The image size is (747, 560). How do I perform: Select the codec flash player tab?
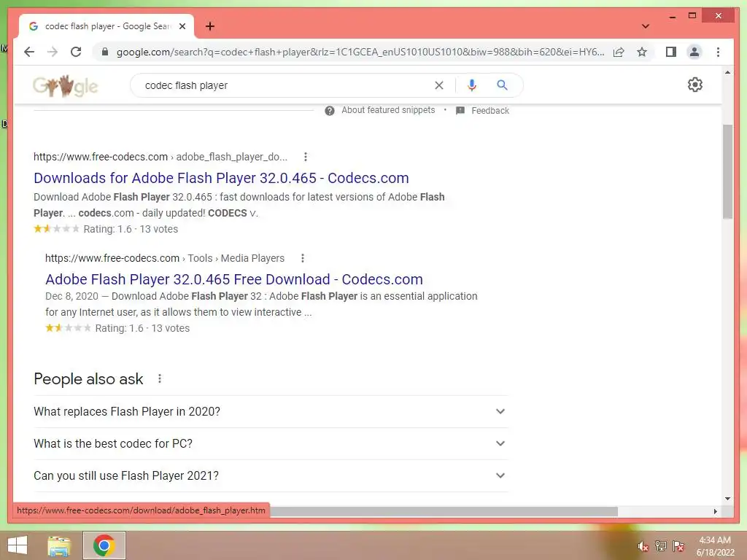(x=107, y=26)
